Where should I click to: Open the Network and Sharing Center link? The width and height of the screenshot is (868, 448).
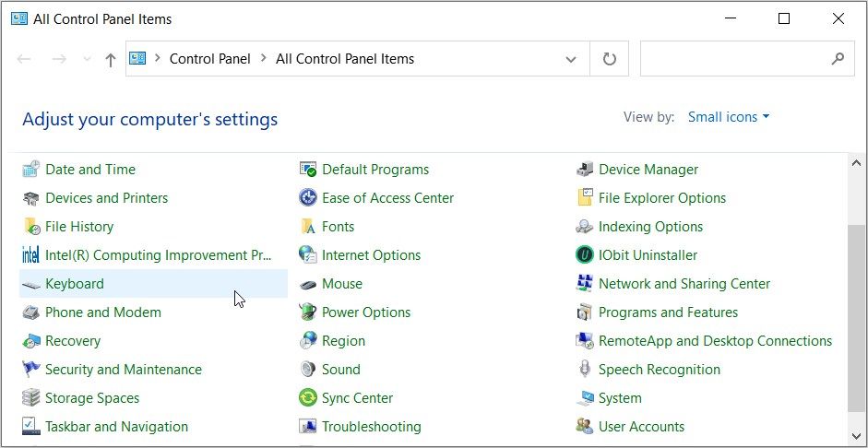(x=684, y=284)
